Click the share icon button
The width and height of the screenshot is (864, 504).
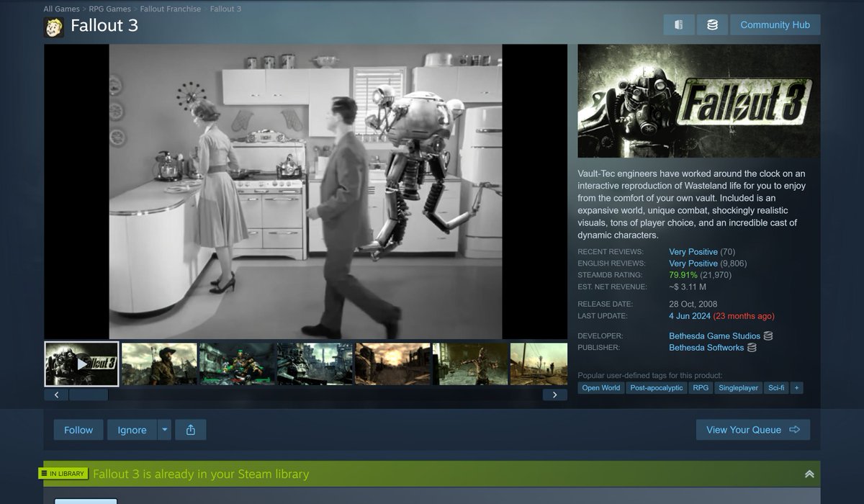(191, 430)
